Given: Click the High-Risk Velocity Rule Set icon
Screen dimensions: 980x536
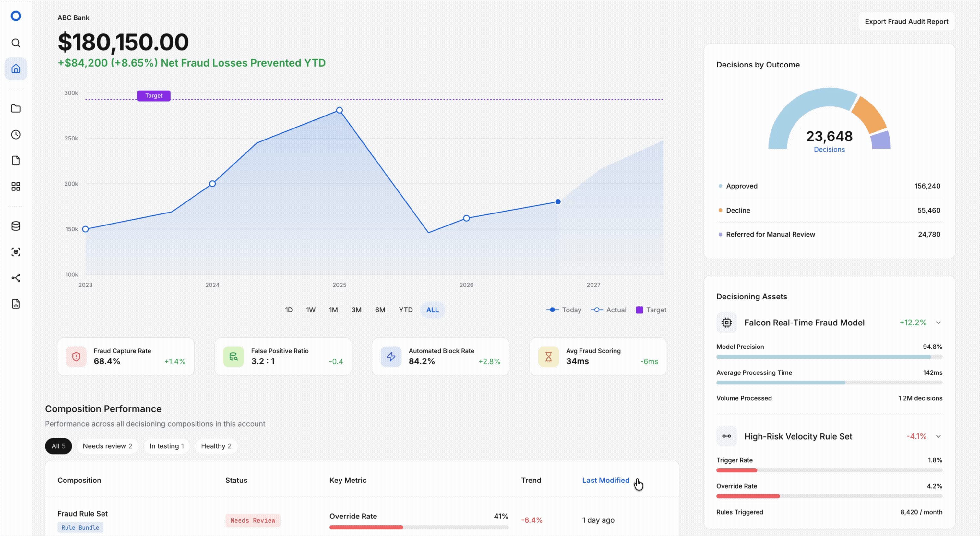Looking at the screenshot, I should pos(726,436).
